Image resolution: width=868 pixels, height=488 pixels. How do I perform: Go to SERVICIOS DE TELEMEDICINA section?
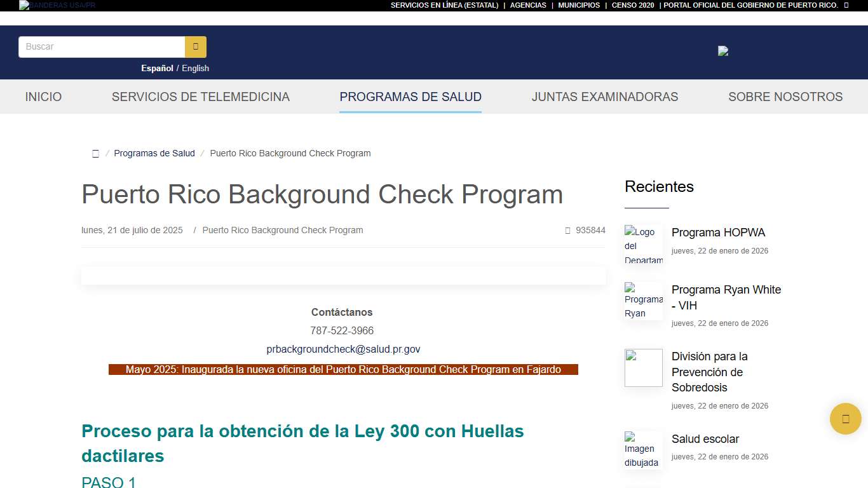tap(201, 97)
